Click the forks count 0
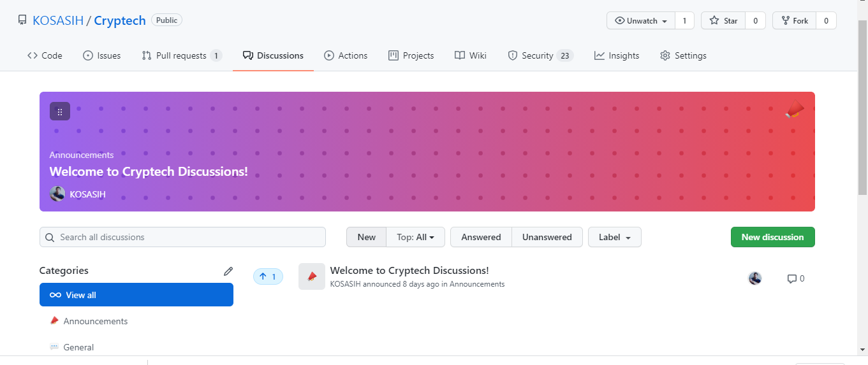 coord(826,20)
